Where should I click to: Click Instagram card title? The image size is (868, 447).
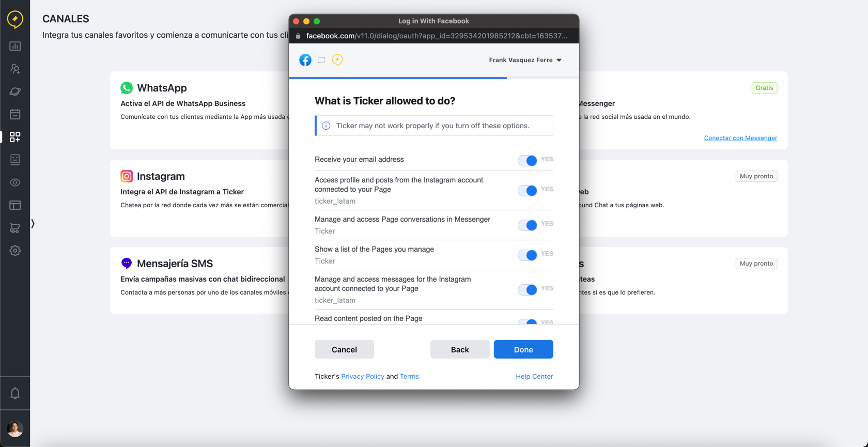pyautogui.click(x=161, y=176)
